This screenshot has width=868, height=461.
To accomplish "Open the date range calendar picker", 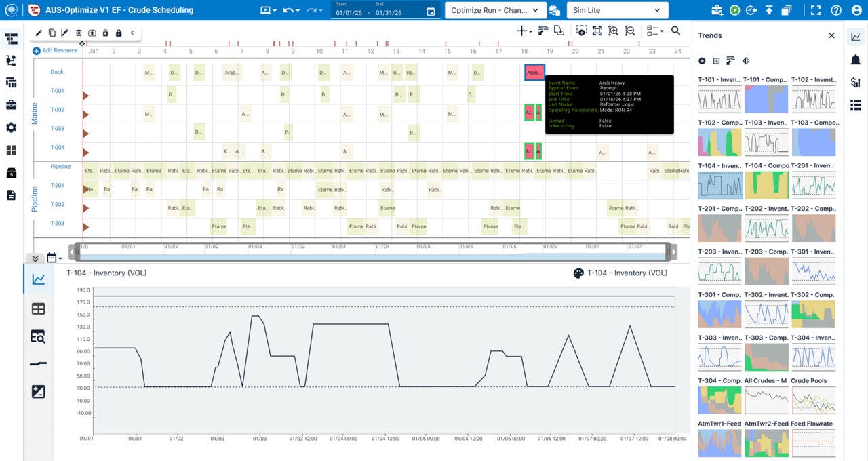I will pos(431,12).
